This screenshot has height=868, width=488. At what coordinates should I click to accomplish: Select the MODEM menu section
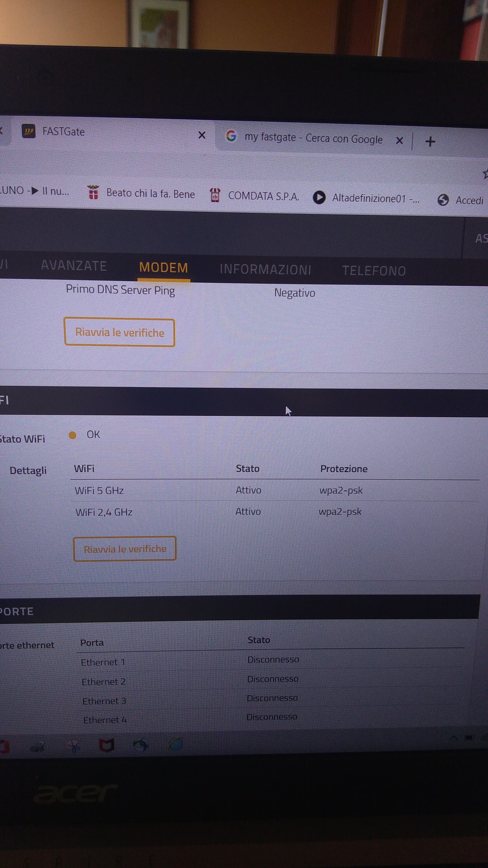coord(164,268)
